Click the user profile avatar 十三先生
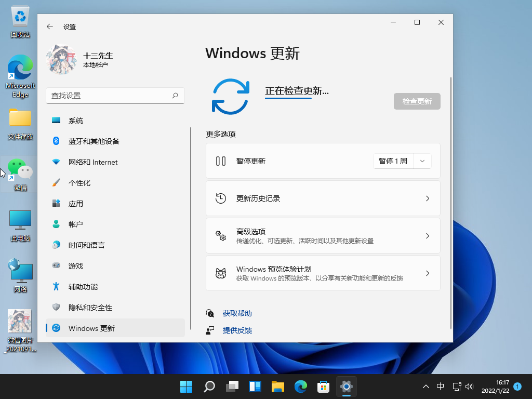532x399 pixels. (61, 59)
